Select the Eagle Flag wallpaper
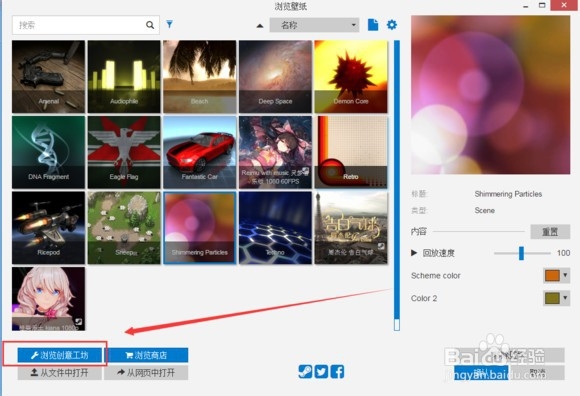This screenshot has width=580, height=396. [x=124, y=152]
